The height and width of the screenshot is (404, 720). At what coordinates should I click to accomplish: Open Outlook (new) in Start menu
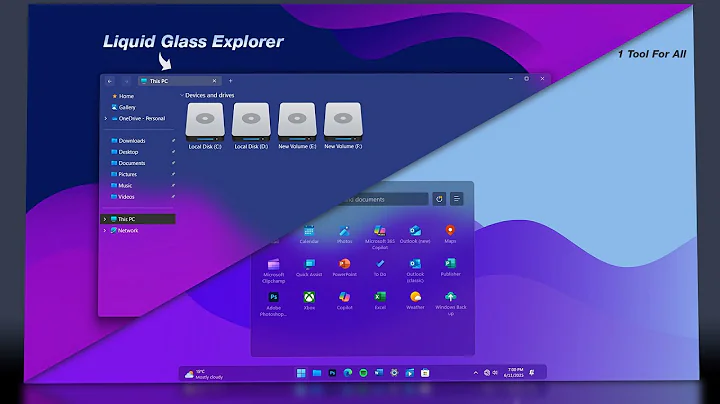[415, 234]
